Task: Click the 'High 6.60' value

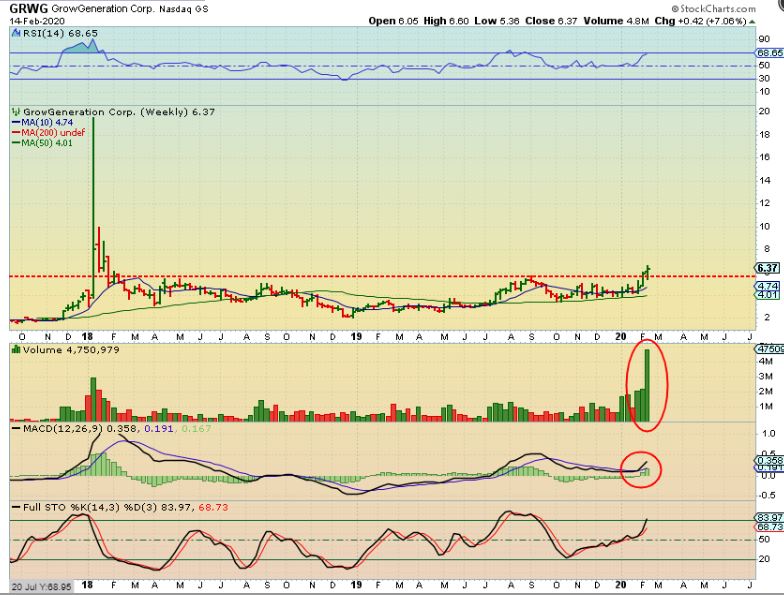Action: click(x=446, y=21)
